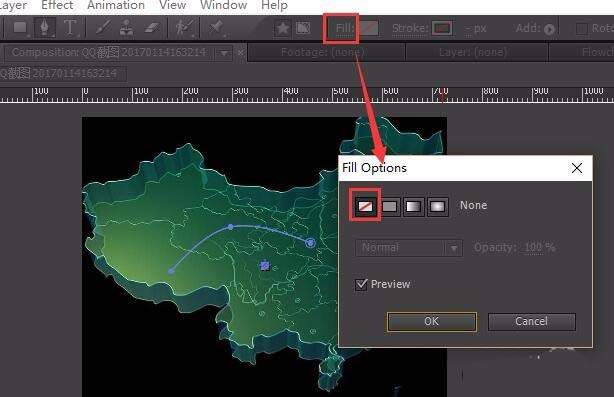Open the Fill options link in toolbar
614x397 pixels.
345,29
